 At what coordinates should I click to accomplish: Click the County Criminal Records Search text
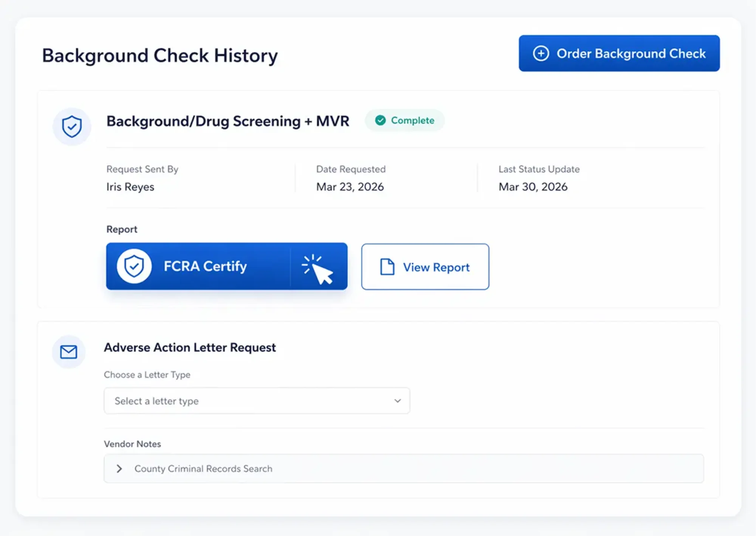coord(203,469)
